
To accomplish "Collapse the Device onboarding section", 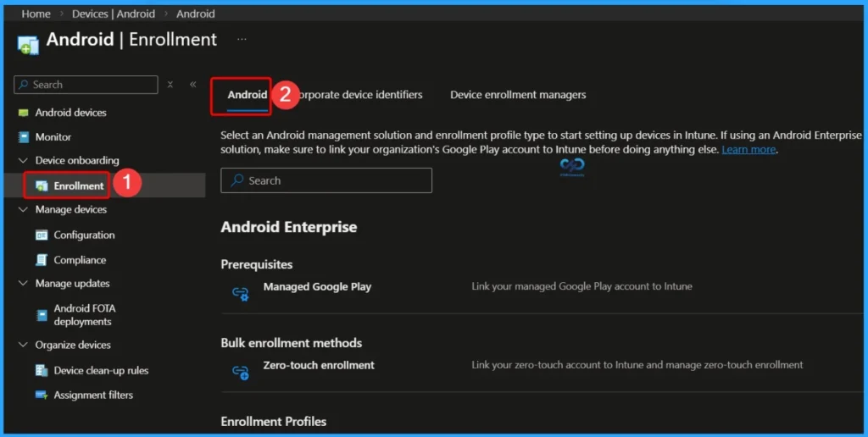I will [x=23, y=160].
